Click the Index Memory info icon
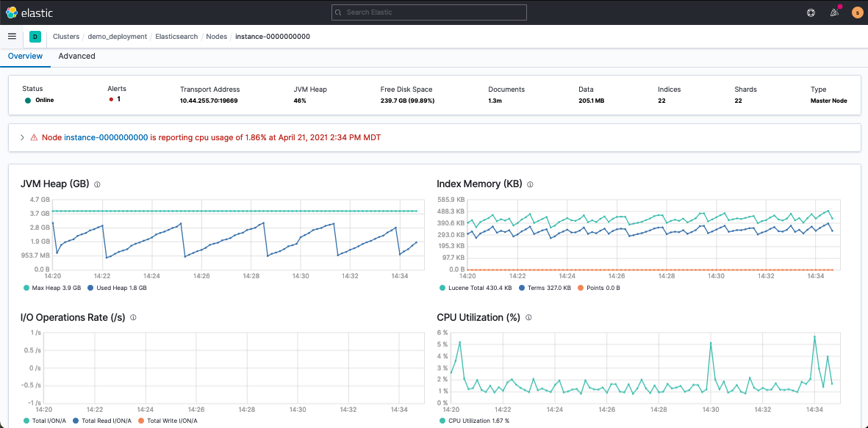This screenshot has width=868, height=428. pos(530,184)
